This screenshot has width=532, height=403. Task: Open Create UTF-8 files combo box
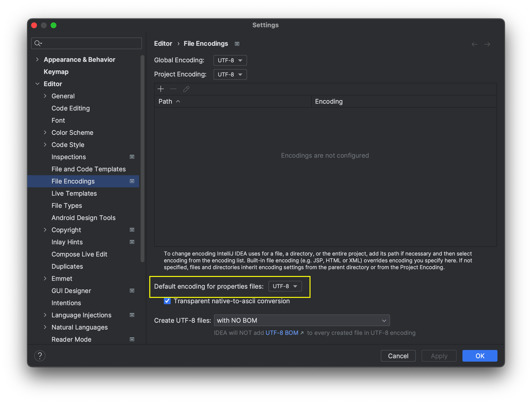click(x=301, y=320)
